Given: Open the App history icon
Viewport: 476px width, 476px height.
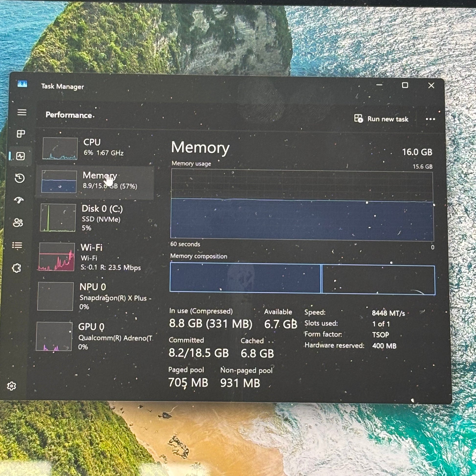Looking at the screenshot, I should [20, 178].
